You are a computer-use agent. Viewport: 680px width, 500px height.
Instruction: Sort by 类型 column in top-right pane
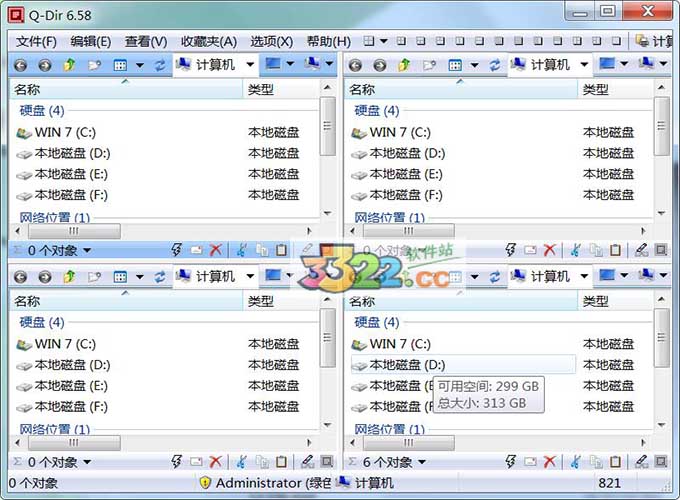[x=615, y=90]
